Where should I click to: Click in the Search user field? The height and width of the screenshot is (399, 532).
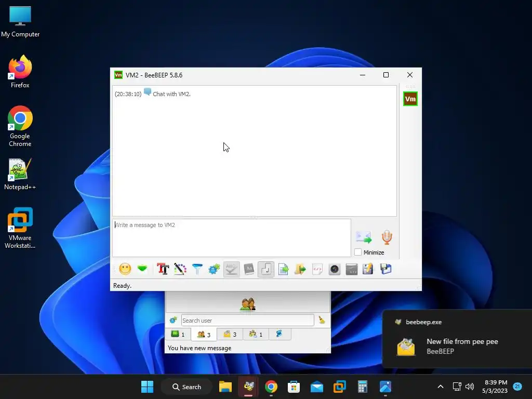point(247,320)
